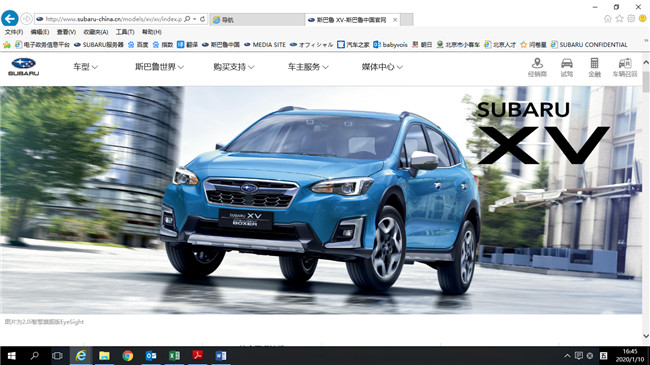Open the 工具(T) menu
The image size is (650, 365).
click(x=125, y=32)
